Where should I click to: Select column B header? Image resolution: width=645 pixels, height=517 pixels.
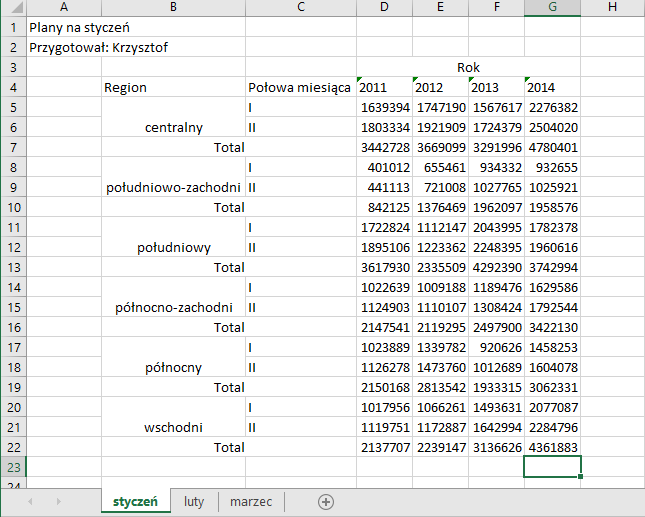pos(173,8)
